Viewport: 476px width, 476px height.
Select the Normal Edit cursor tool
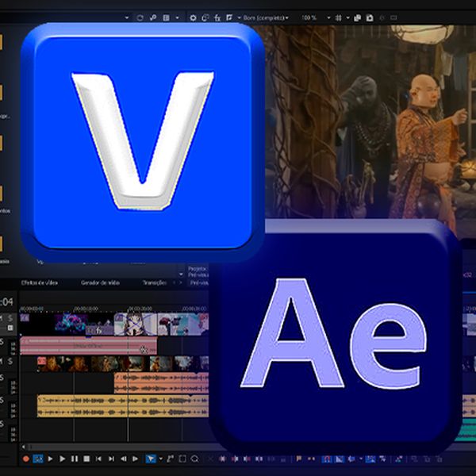(x=151, y=459)
